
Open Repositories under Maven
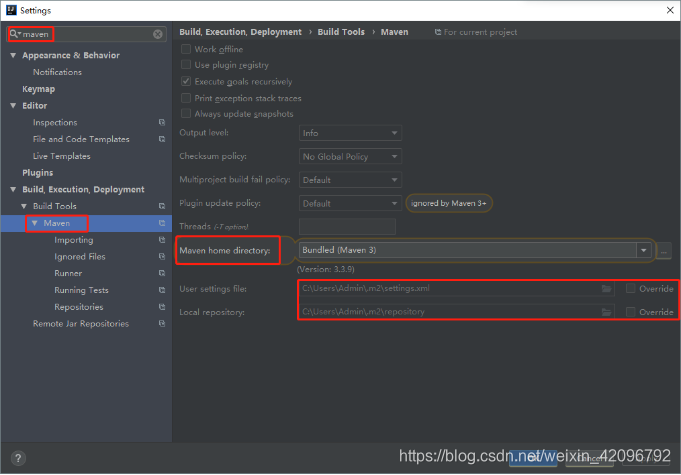[x=79, y=307]
